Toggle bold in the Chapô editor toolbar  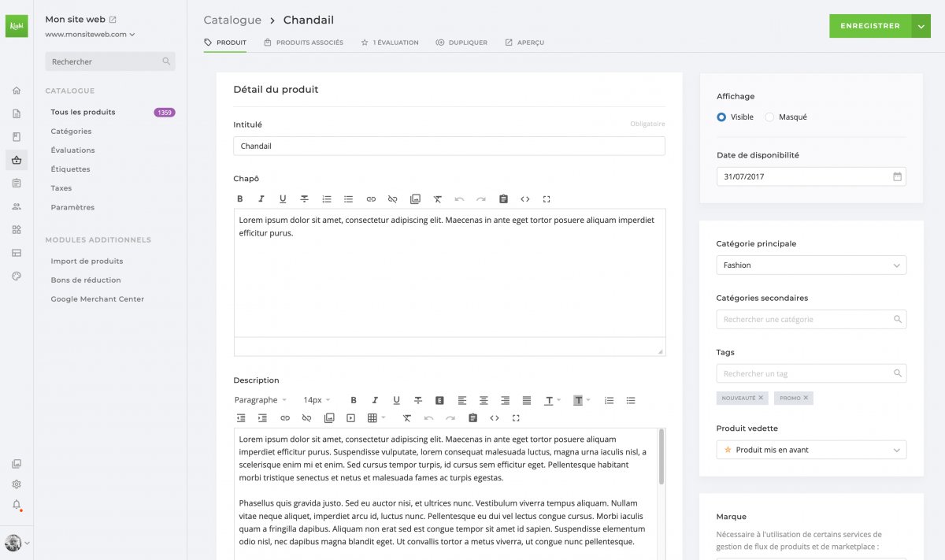[240, 199]
